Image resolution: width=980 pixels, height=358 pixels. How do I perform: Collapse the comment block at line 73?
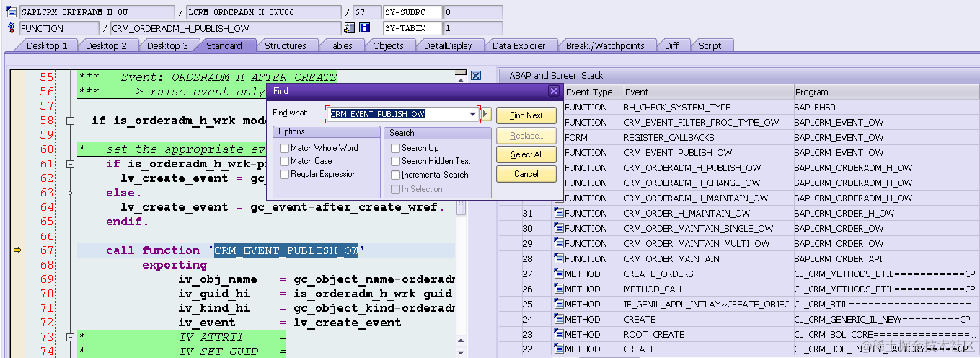click(x=70, y=337)
